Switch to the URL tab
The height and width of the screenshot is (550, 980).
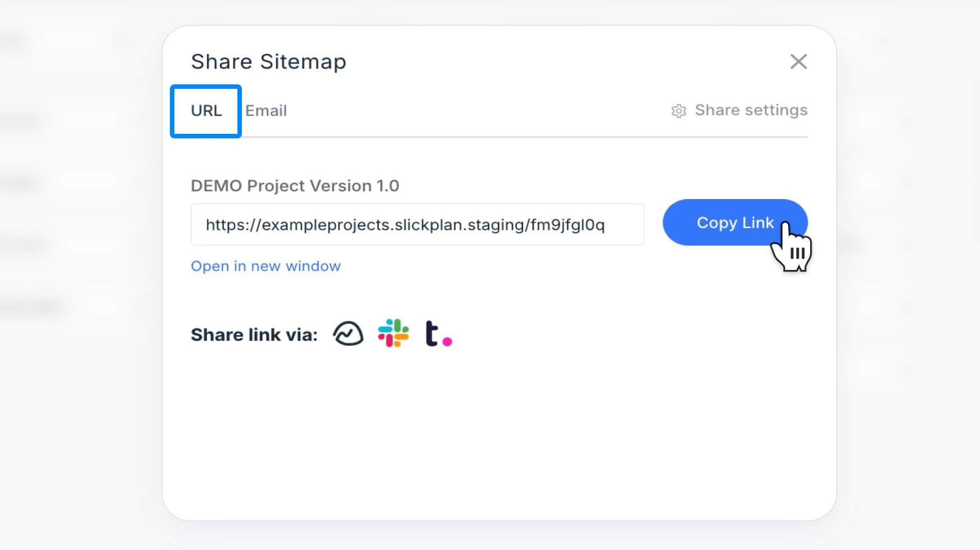(206, 111)
